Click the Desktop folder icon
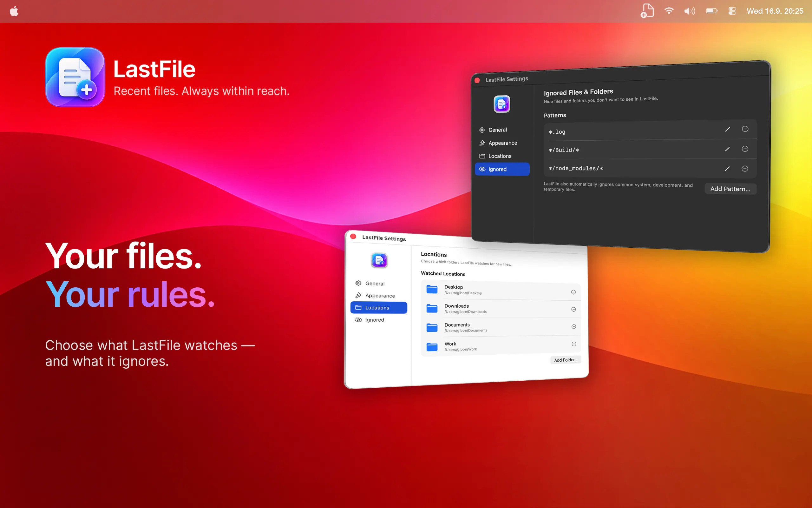Image resolution: width=812 pixels, height=508 pixels. tap(432, 289)
